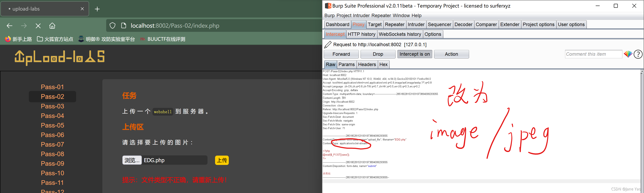Open the 新手上路 Firefox bookmark
Screen dimensions: 644x193
coord(18,39)
